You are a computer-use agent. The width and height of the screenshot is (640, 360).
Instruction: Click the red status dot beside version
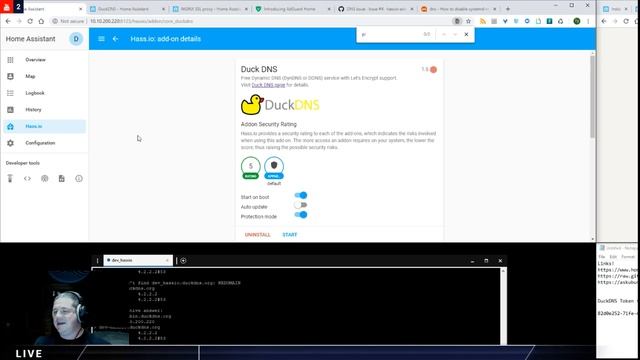433,70
